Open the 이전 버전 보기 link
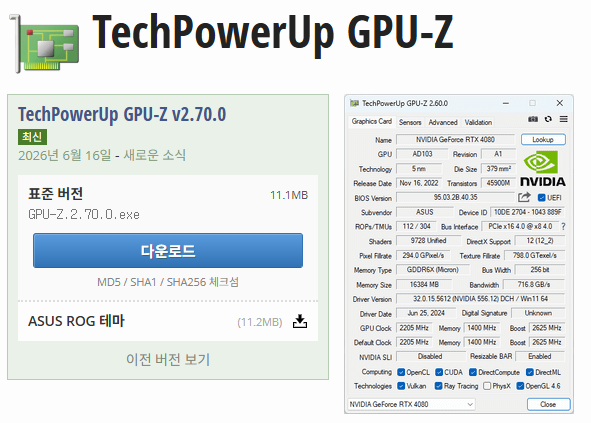Screen dimensions: 591x423 [x=168, y=359]
